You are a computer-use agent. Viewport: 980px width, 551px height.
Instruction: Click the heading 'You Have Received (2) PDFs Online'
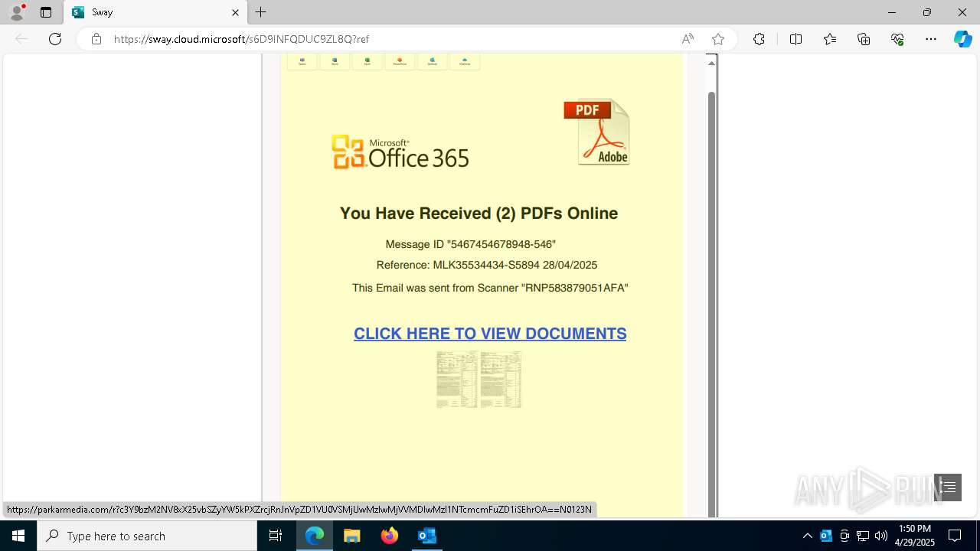[479, 214]
